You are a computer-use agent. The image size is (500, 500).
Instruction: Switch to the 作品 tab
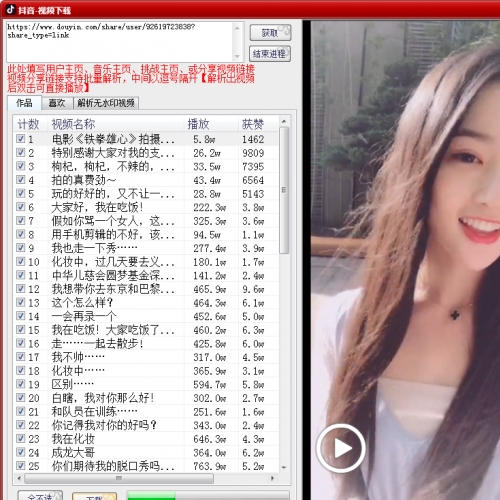[x=24, y=103]
